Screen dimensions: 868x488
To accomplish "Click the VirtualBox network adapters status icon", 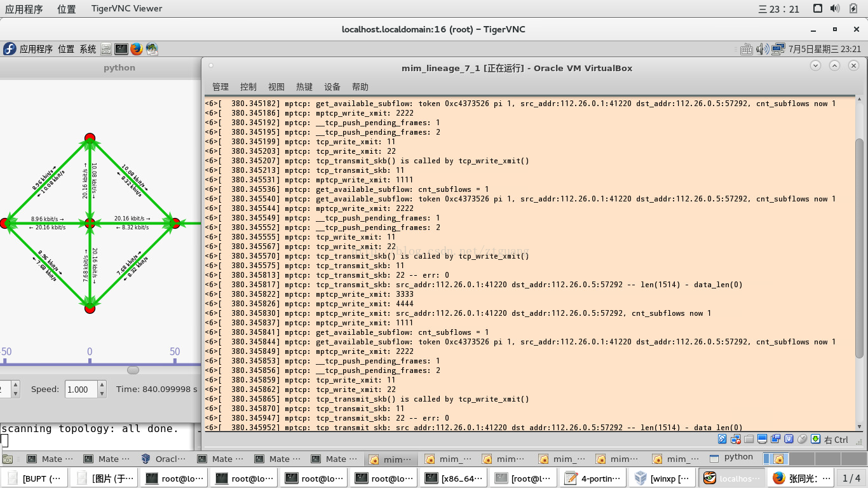I will [x=736, y=439].
